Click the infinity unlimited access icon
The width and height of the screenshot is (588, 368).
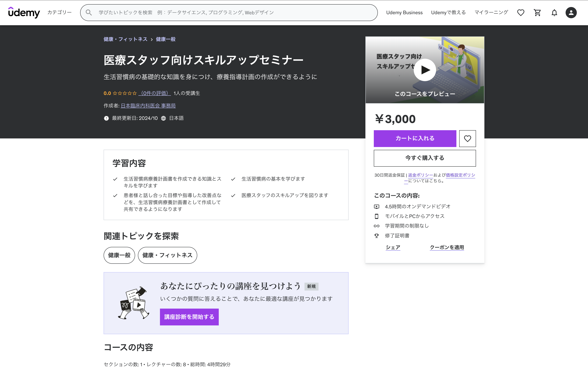(x=377, y=226)
